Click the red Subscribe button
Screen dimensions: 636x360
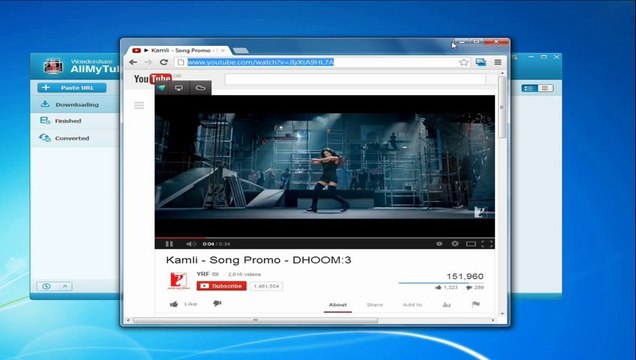[221, 286]
